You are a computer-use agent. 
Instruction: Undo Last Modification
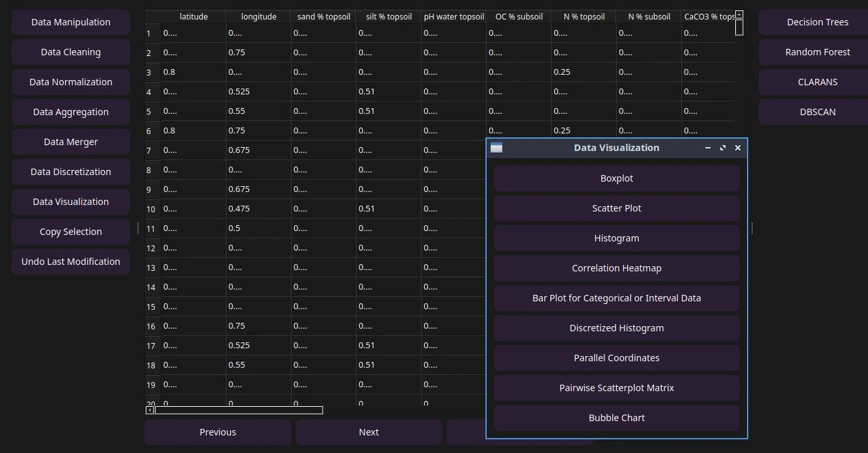71,262
